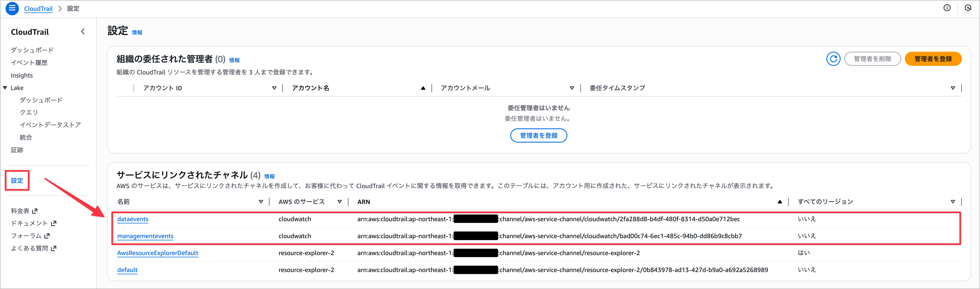The image size is (980, 289).
Task: Open Lake ダッシュボード sub-item
Action: point(41,100)
